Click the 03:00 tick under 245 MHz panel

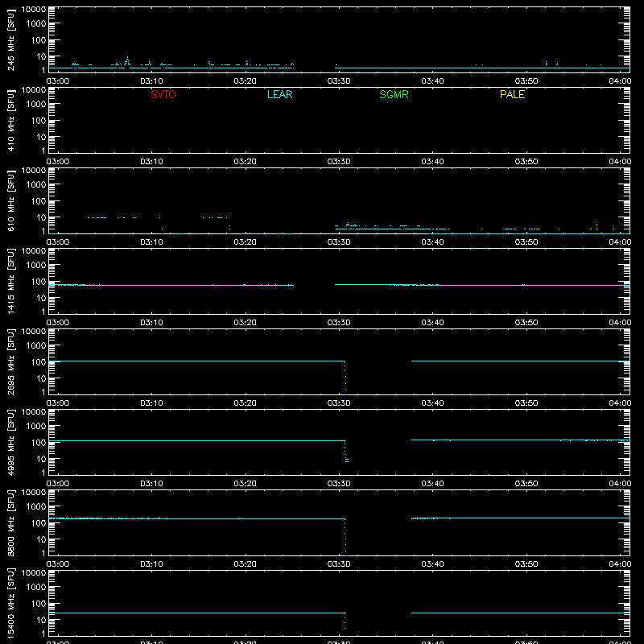point(58,81)
